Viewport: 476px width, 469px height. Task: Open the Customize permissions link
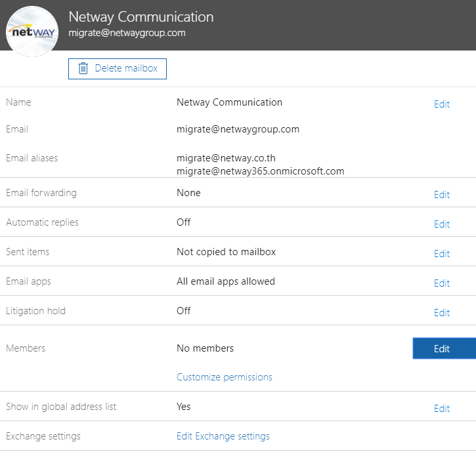tap(224, 377)
